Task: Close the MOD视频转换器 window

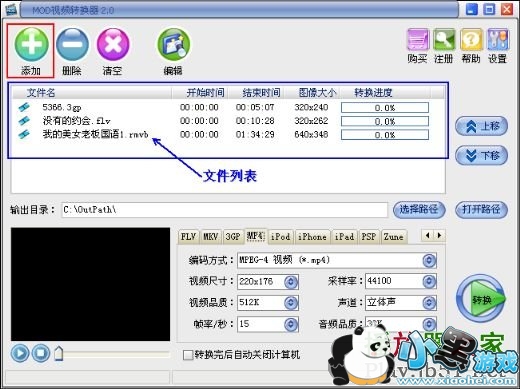Action: (507, 9)
